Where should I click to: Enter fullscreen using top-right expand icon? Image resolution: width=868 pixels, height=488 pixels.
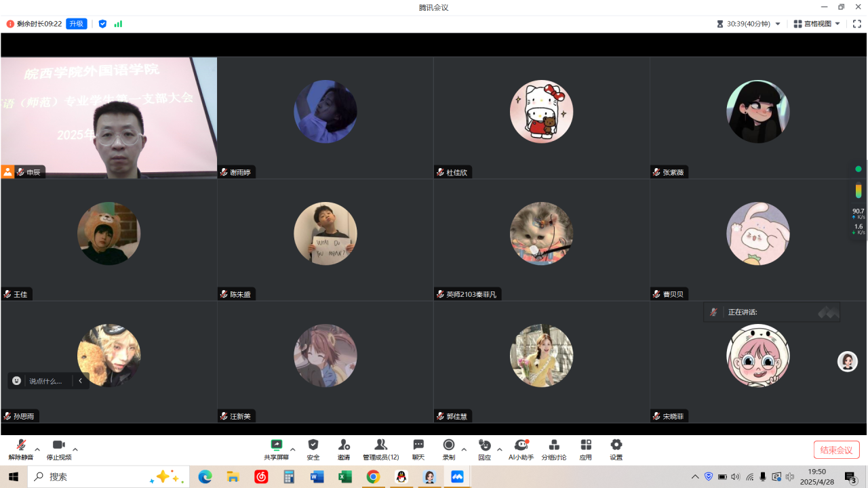[857, 24]
